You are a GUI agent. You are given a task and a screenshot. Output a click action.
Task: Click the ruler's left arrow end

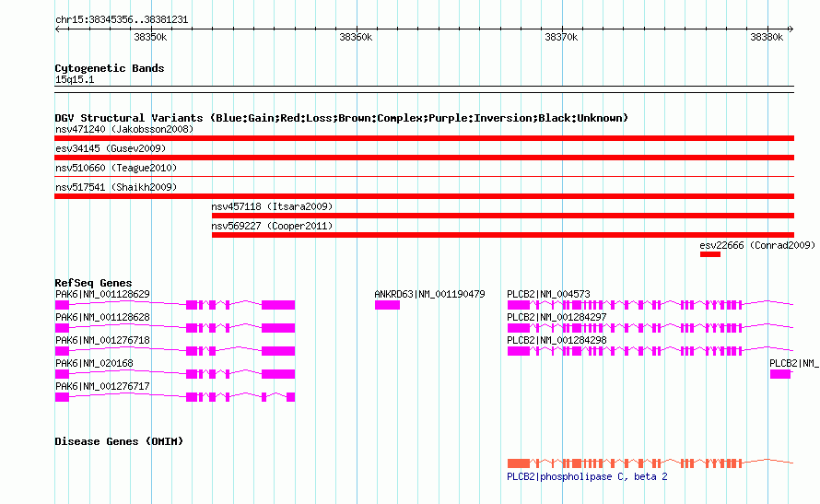(57, 29)
